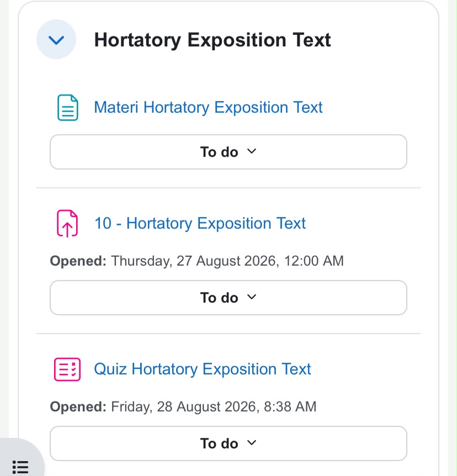Viewport: 457px width, 476px height.
Task: Open the 10 - Hortatory Exposition Text assignment
Action: (x=200, y=224)
